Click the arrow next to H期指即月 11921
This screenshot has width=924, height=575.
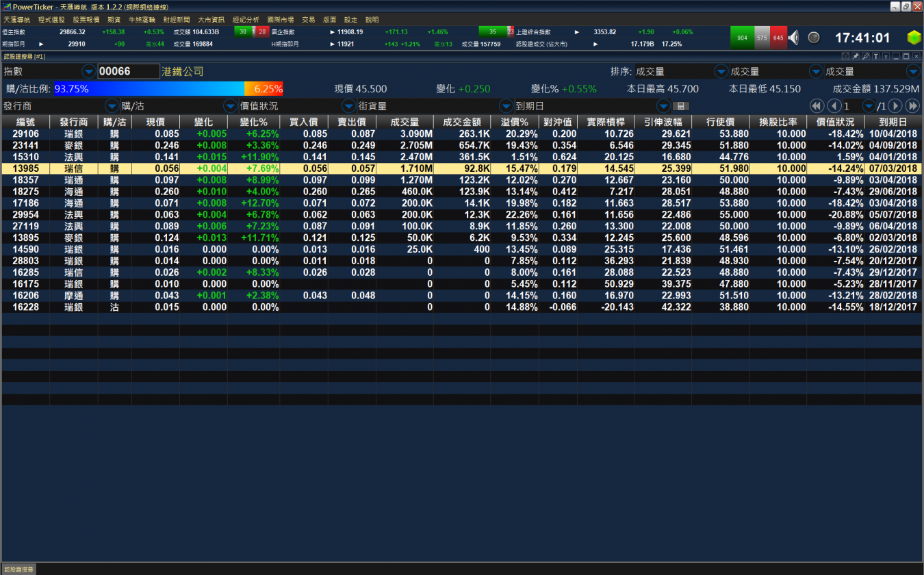[x=333, y=44]
